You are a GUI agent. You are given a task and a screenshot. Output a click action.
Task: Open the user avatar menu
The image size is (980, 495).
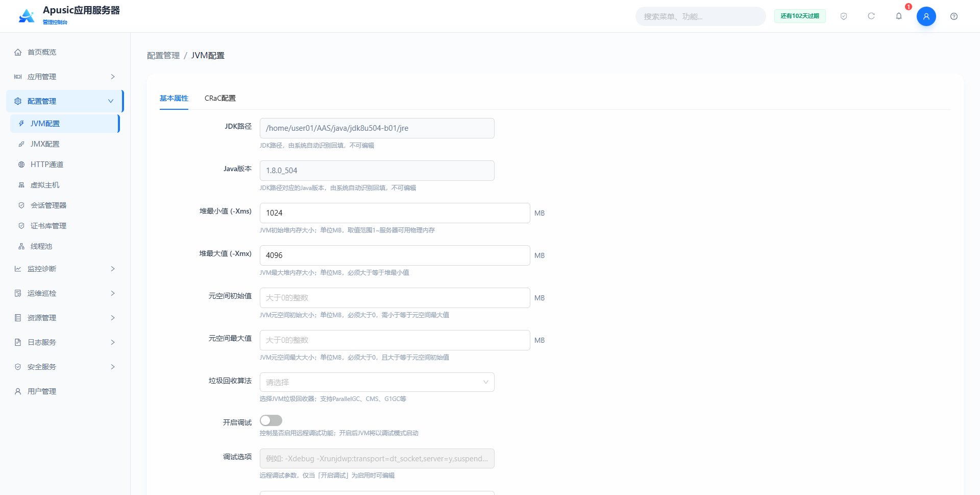926,16
